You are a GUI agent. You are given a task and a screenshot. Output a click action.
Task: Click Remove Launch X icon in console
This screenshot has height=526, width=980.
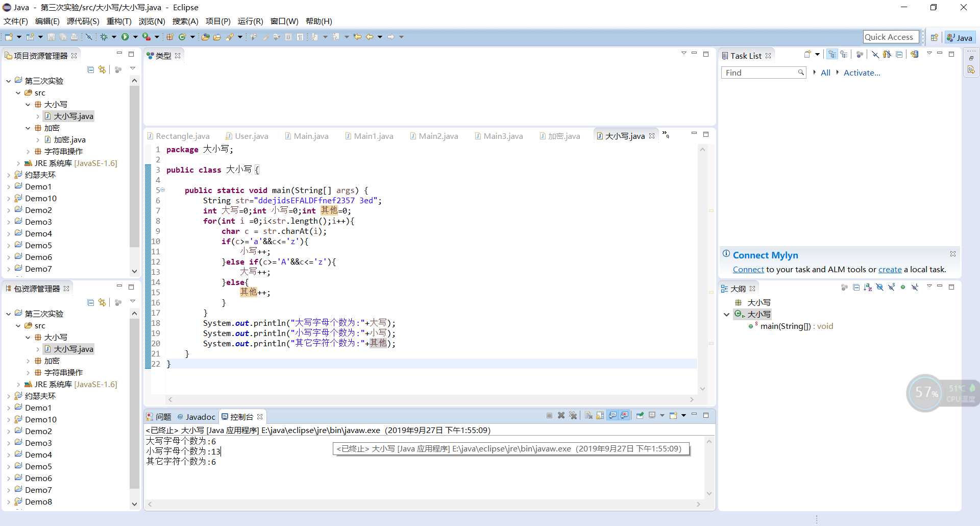(x=561, y=415)
